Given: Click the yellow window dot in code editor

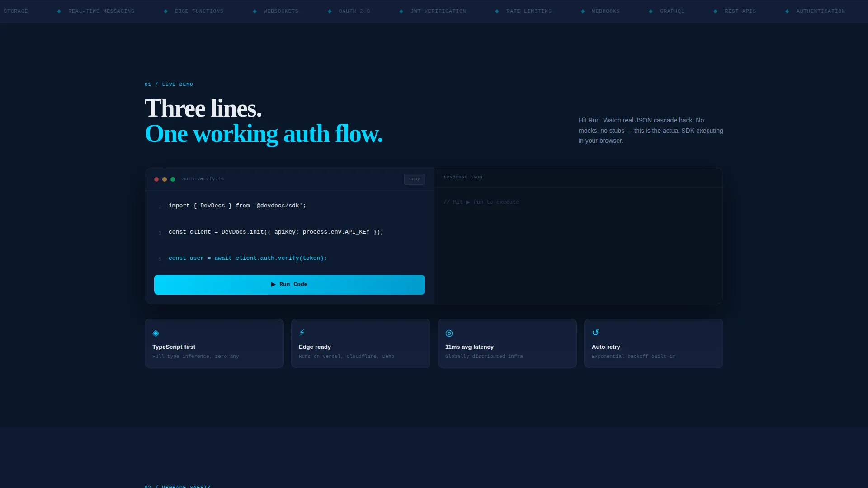Looking at the screenshot, I should pyautogui.click(x=165, y=179).
